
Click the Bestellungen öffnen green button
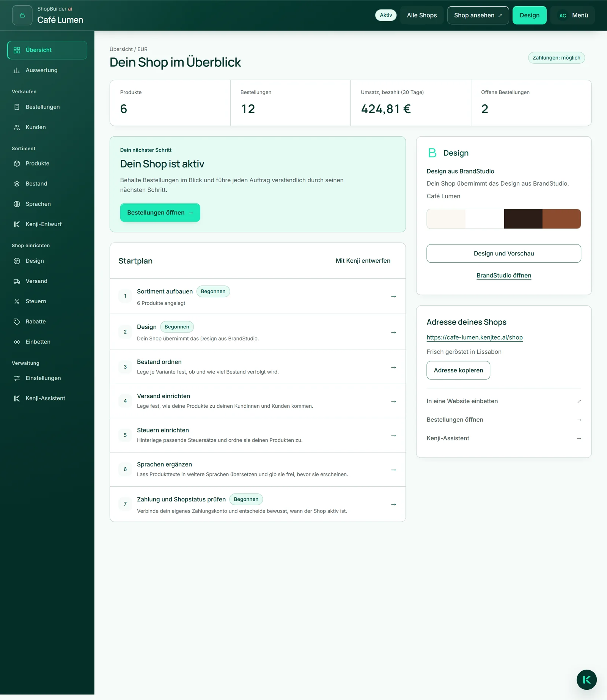coord(160,213)
